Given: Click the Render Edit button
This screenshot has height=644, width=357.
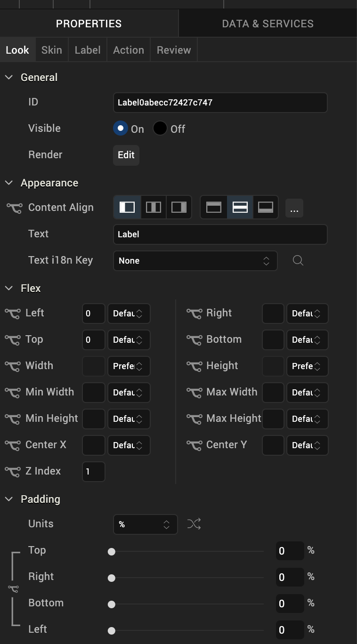Looking at the screenshot, I should click(126, 155).
